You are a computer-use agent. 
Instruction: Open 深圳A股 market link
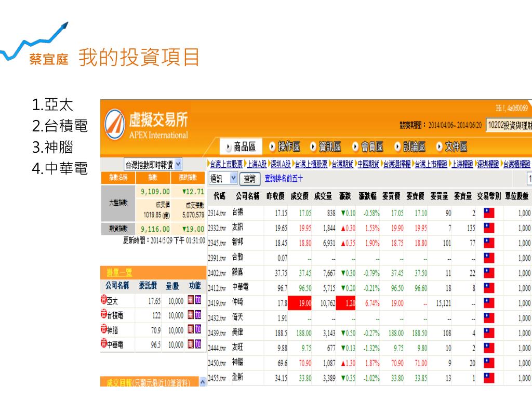tap(281, 164)
